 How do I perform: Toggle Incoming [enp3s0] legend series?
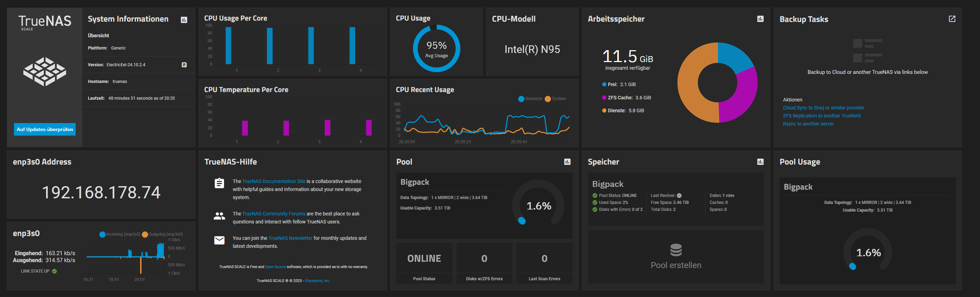120,234
